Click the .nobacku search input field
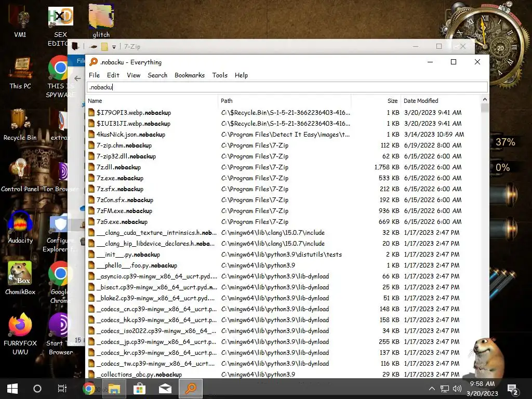Image resolution: width=532 pixels, height=399 pixels. click(x=287, y=87)
